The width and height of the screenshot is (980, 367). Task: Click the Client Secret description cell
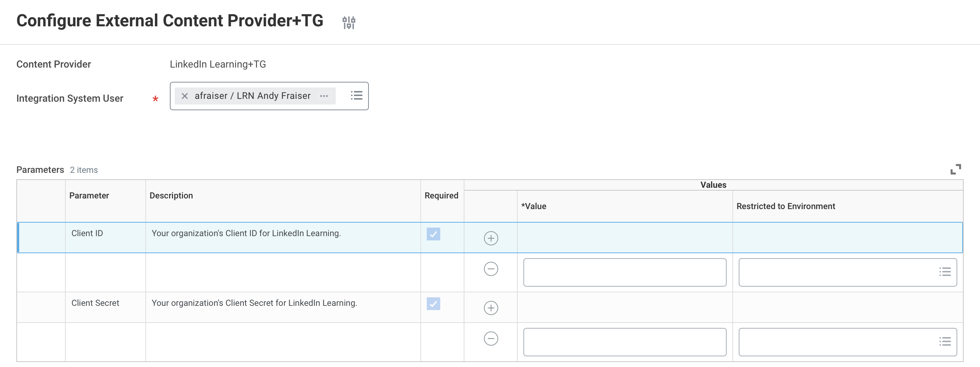(x=254, y=303)
